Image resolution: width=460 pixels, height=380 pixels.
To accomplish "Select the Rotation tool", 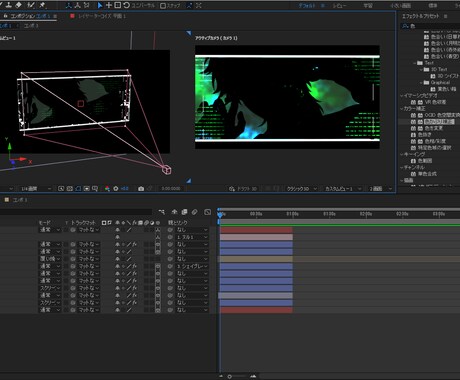I will pos(126,5).
